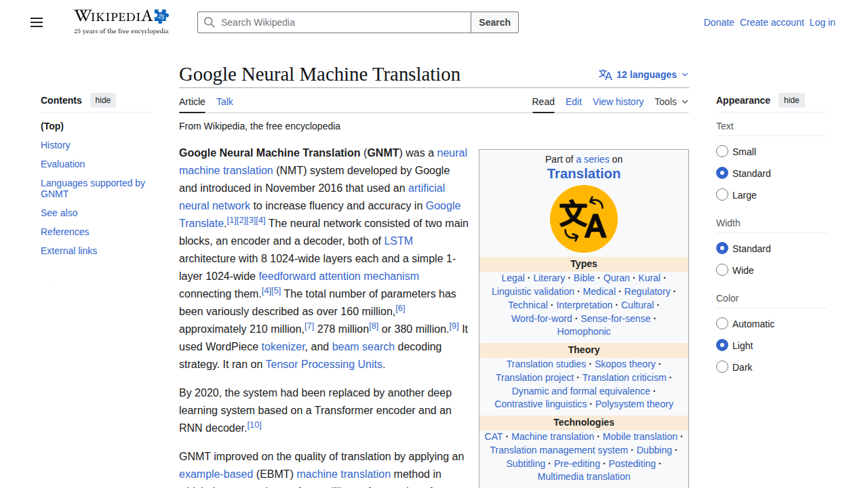This screenshot has width=868, height=488.
Task: Go to See also section
Action: tap(59, 213)
